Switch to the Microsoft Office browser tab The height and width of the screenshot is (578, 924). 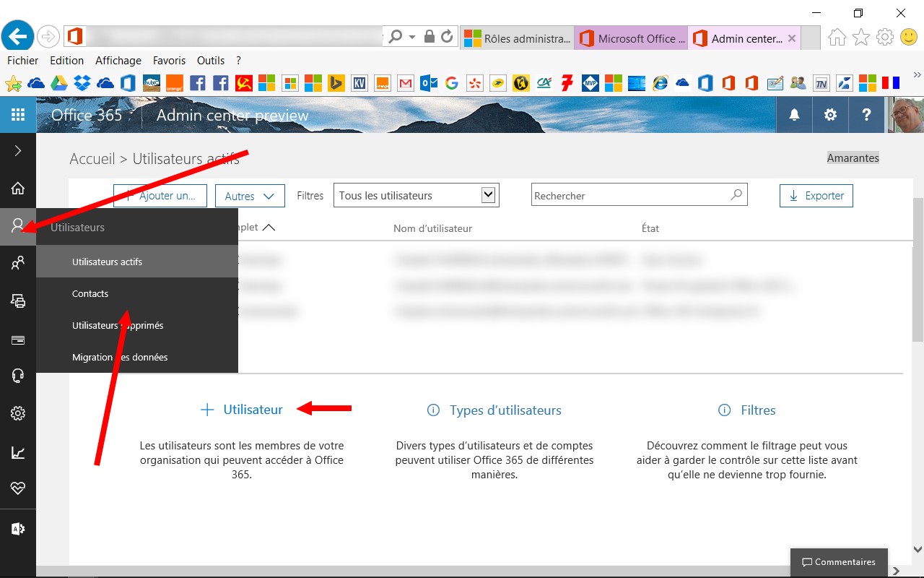[632, 38]
